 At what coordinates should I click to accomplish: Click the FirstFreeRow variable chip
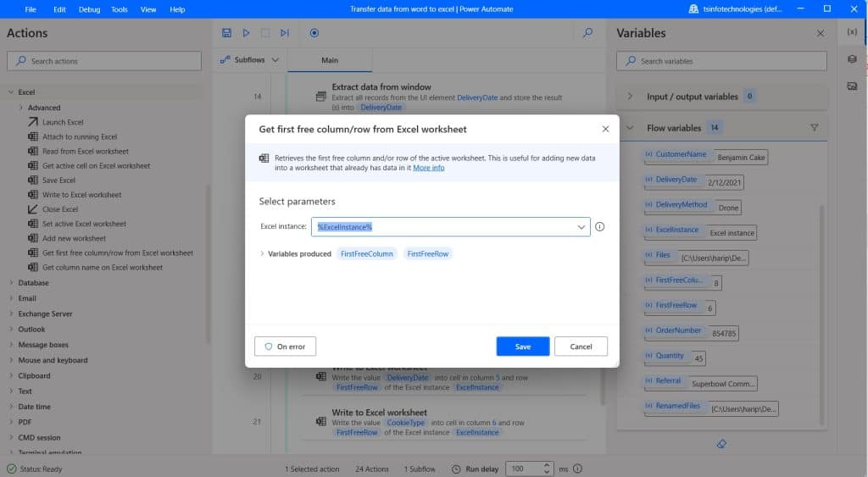click(x=427, y=253)
